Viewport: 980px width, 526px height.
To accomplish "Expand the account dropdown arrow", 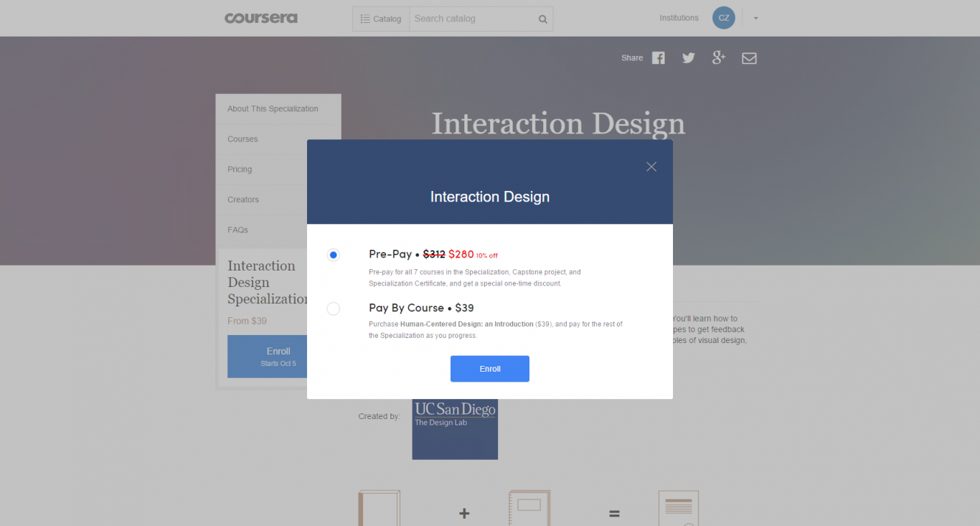I will 755,19.
